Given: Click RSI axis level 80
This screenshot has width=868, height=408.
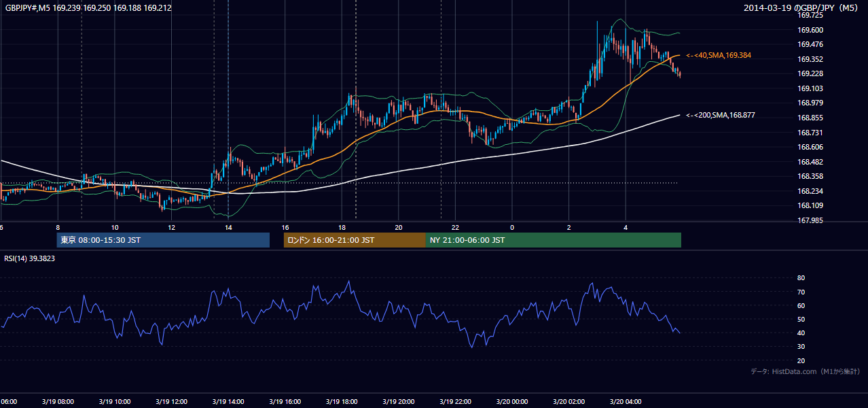Looking at the screenshot, I should (801, 278).
